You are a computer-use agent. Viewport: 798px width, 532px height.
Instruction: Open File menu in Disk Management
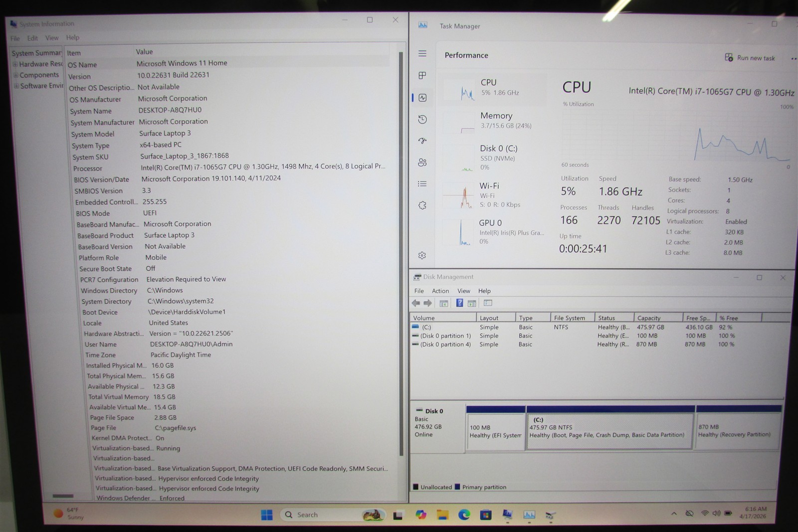[x=419, y=291]
